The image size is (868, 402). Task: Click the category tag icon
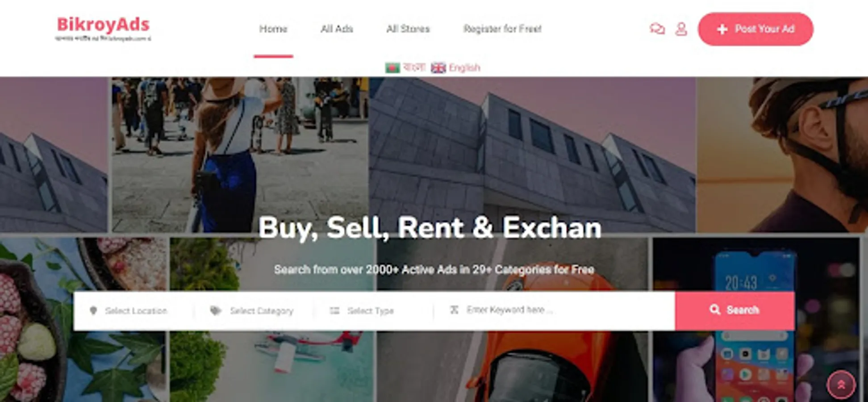click(x=216, y=310)
